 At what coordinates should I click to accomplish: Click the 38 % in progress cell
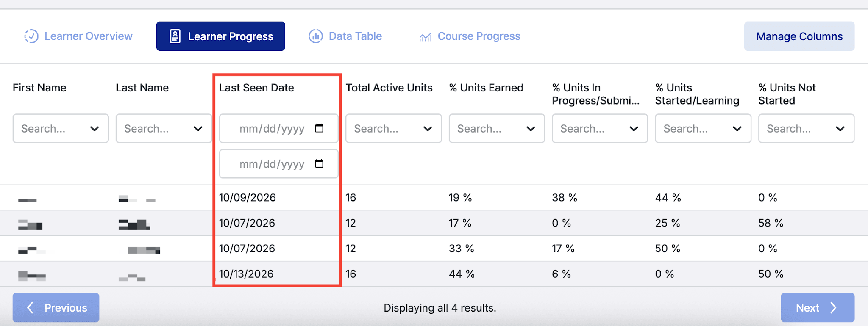coord(565,198)
